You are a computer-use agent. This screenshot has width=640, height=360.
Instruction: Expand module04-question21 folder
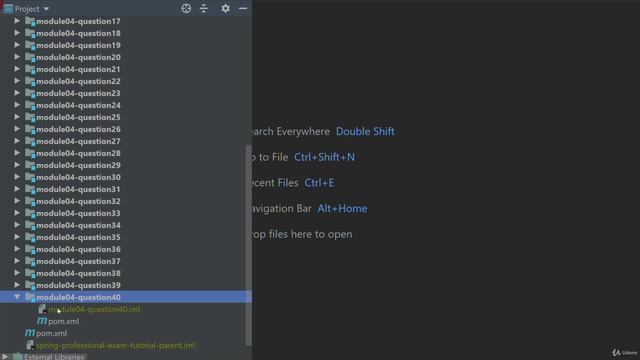[17, 69]
